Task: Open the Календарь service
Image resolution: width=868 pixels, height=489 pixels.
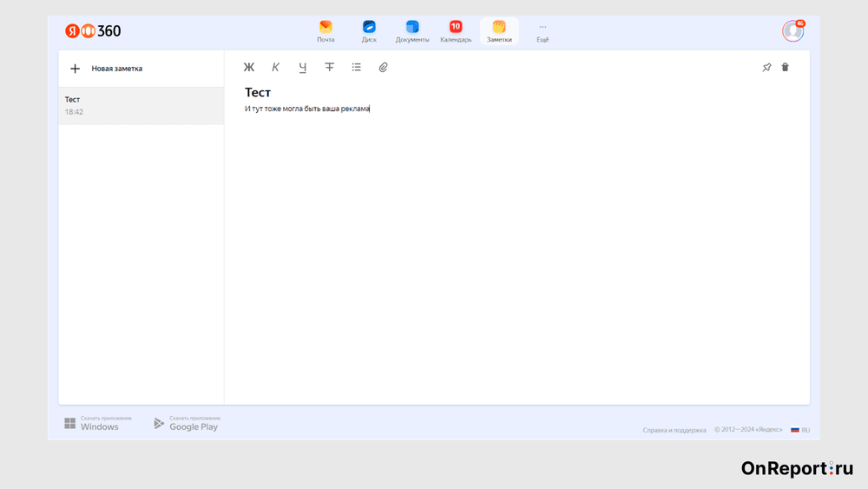Action: 456,31
